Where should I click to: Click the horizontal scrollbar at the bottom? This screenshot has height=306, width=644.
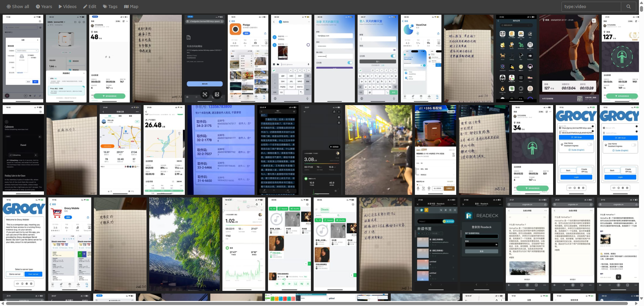tap(317, 303)
